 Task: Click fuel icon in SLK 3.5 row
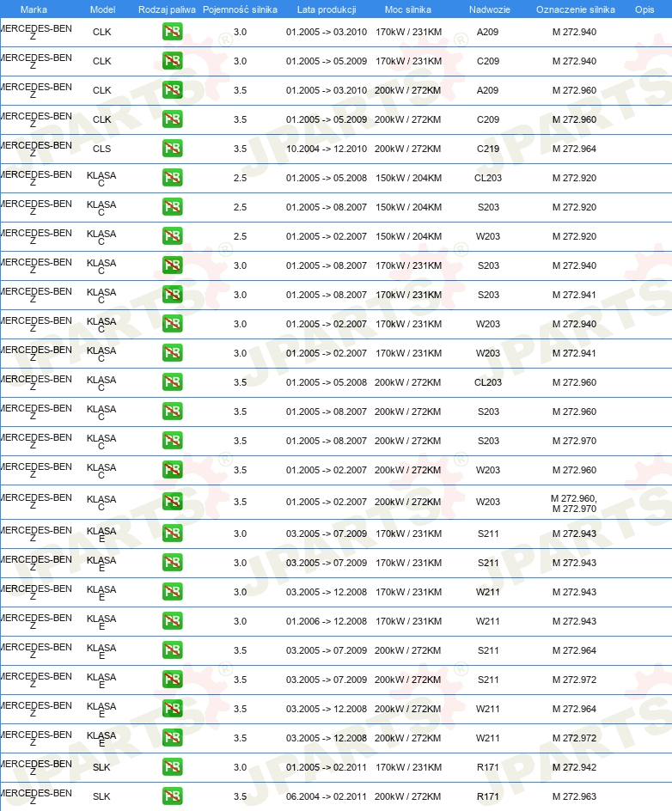[x=172, y=796]
